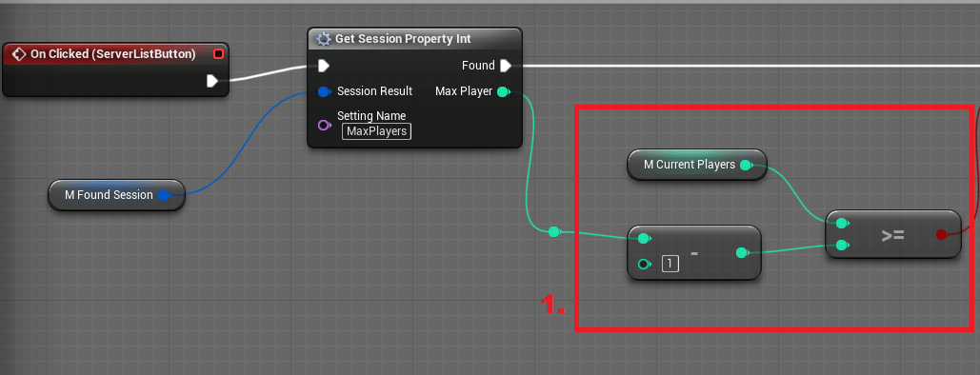980x375 pixels.
Task: Click the red boolean output of >= node
Action: tap(942, 235)
